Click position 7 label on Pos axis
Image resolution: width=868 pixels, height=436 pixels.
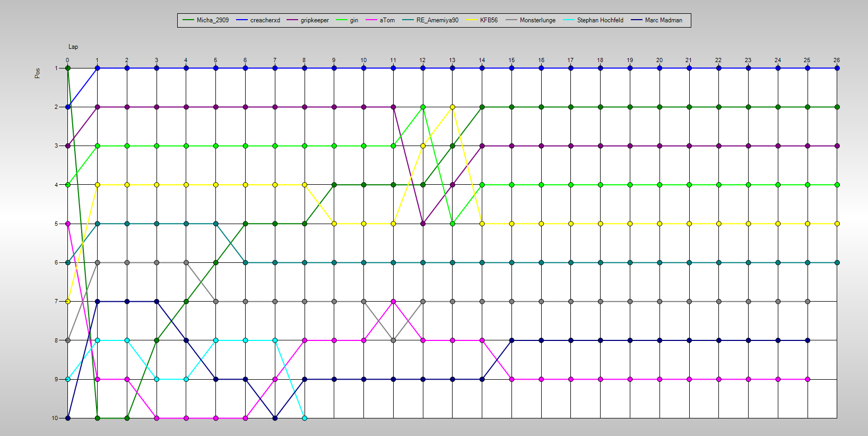pyautogui.click(x=56, y=301)
